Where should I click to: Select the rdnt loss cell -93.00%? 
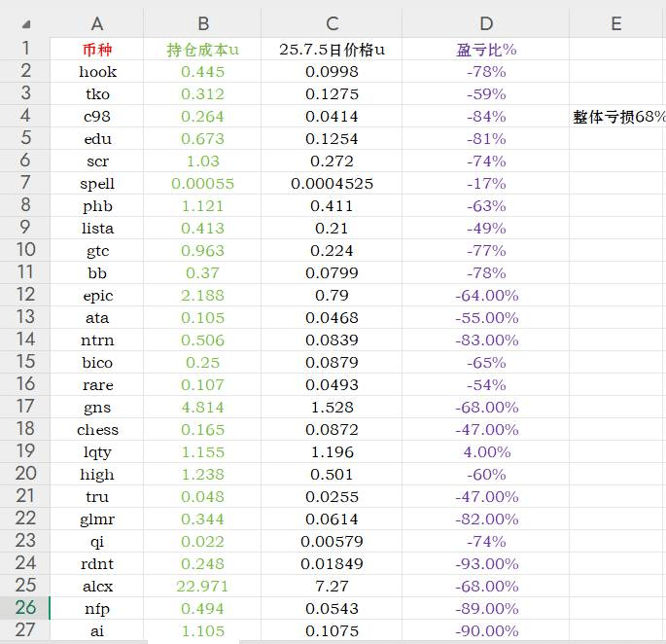tap(486, 563)
